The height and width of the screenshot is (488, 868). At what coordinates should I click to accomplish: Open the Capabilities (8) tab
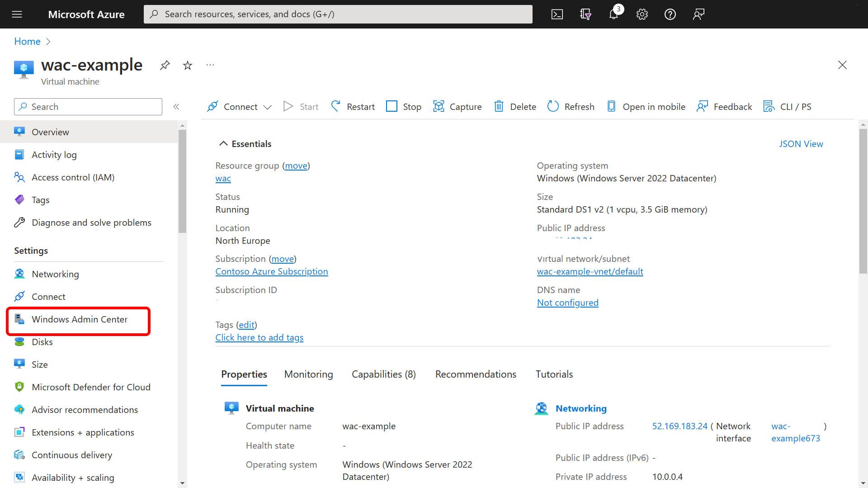(383, 374)
